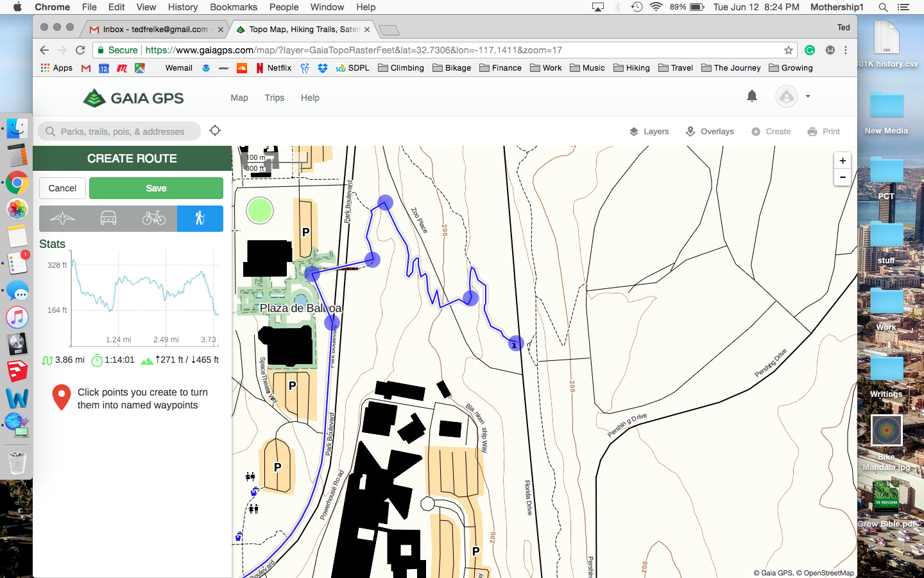
Task: Select the hiking route mode icon
Action: [x=200, y=218]
